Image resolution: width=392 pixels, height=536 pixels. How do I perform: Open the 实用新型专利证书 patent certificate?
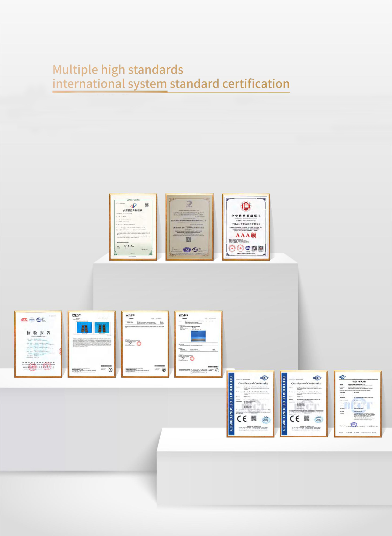[133, 227]
